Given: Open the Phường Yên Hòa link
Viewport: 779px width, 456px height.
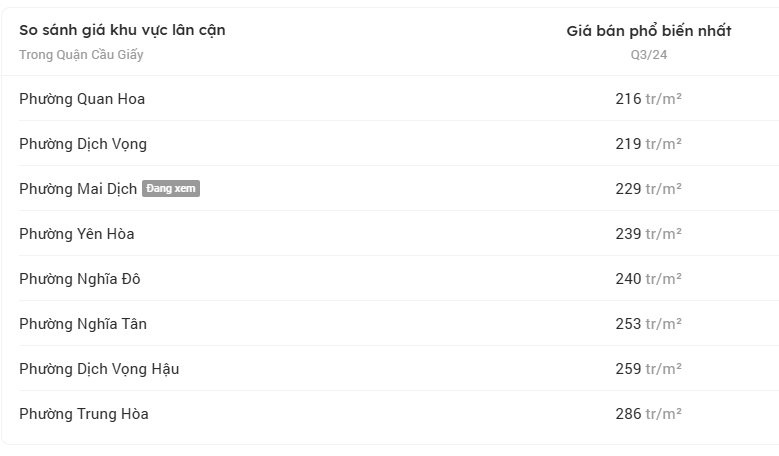Looking at the screenshot, I should tap(77, 234).
